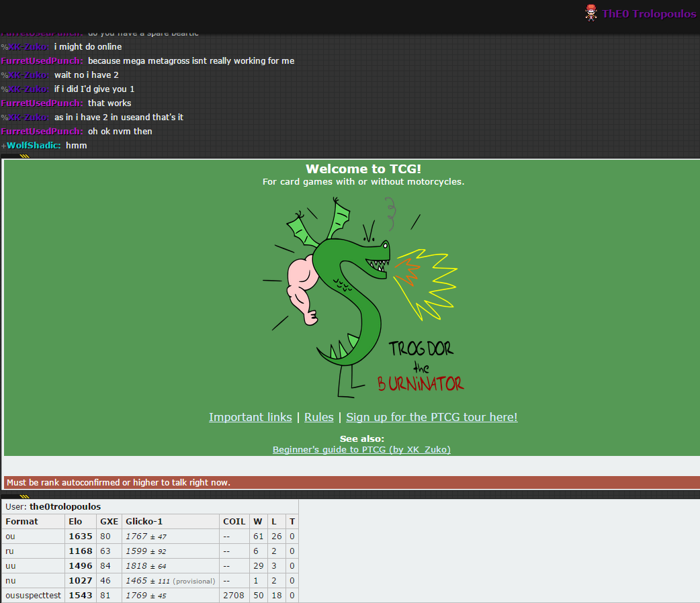700x603 pixels.
Task: Sign up for the PTCG tour
Action: coord(431,417)
